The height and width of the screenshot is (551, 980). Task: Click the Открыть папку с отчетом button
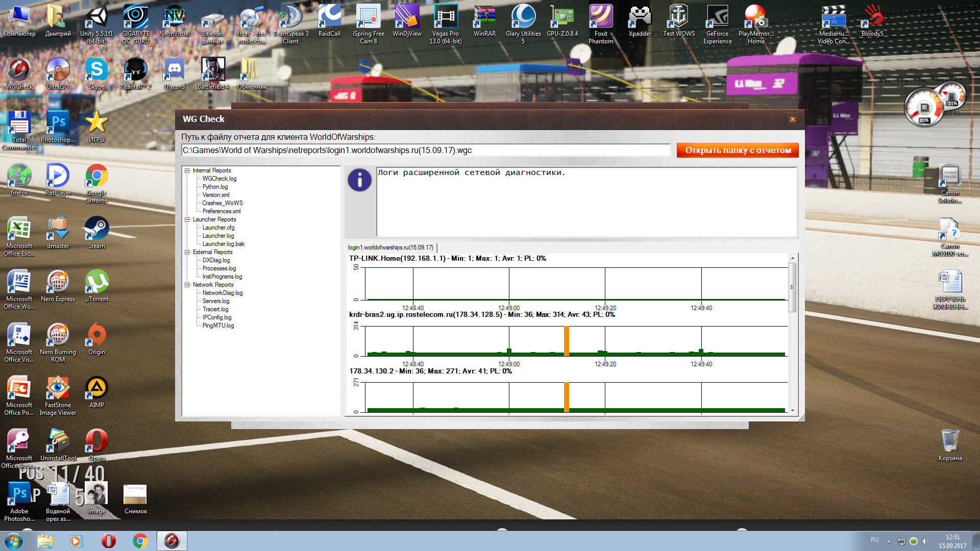[x=738, y=150]
